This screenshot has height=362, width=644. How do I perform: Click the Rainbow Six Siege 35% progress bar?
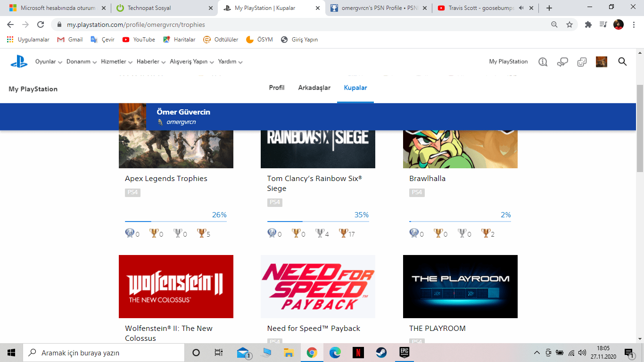(318, 221)
